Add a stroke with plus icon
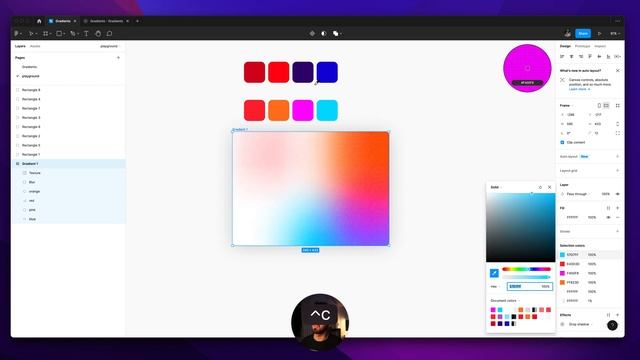 (618, 231)
